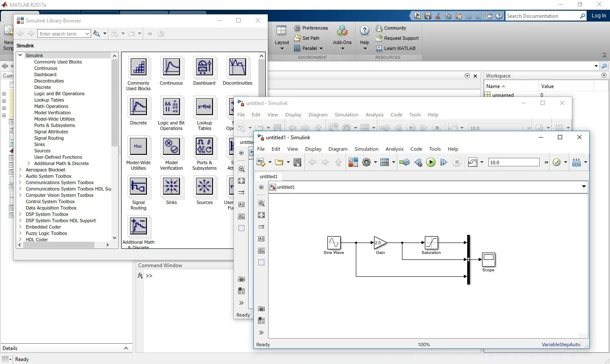Click the New Model icon in untitled1 toolbar
The width and height of the screenshot is (610, 364).
[x=261, y=162]
